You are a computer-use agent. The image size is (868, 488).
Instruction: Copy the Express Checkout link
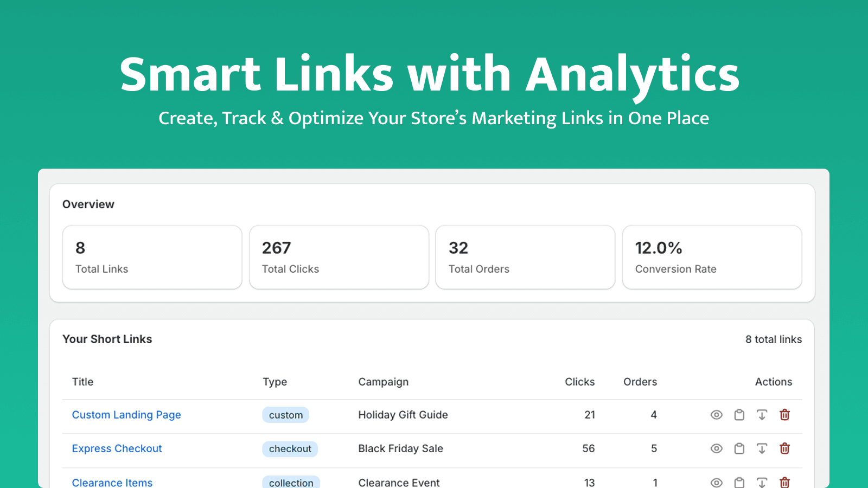tap(739, 448)
